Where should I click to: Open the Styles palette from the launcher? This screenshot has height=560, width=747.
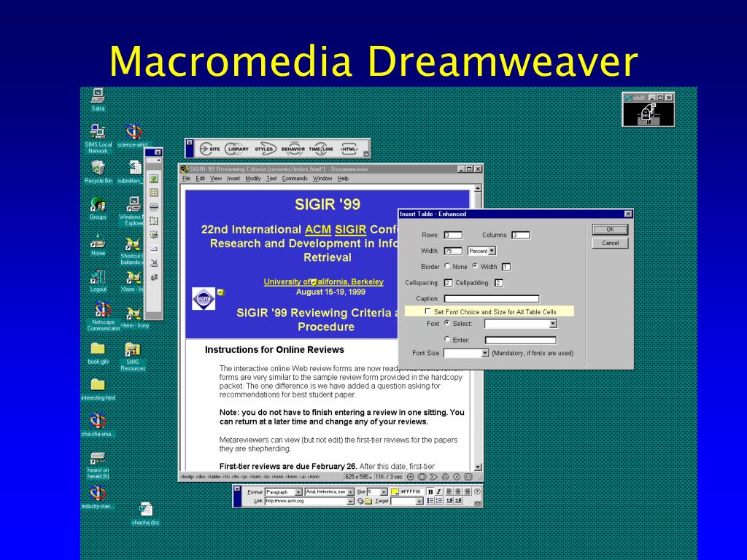264,149
